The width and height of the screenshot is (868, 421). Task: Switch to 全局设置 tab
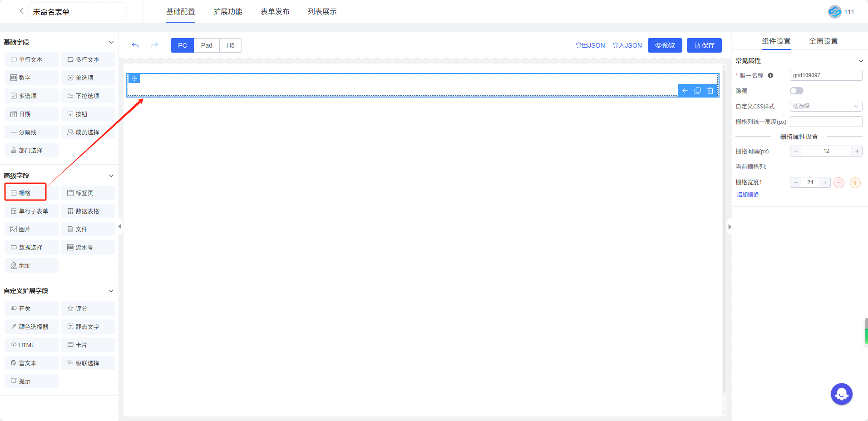[x=823, y=41]
